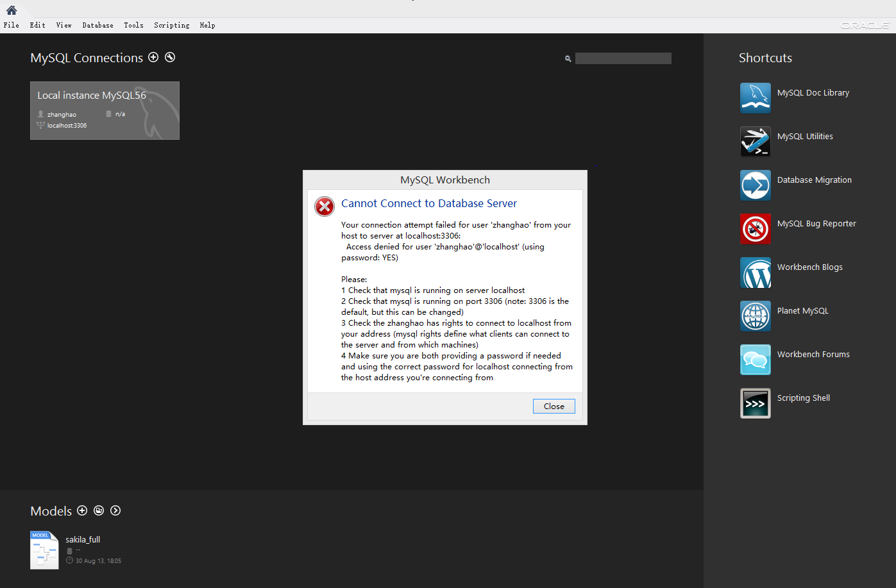
Task: Click the MySQL Doc Library link
Action: pyautogui.click(x=813, y=93)
